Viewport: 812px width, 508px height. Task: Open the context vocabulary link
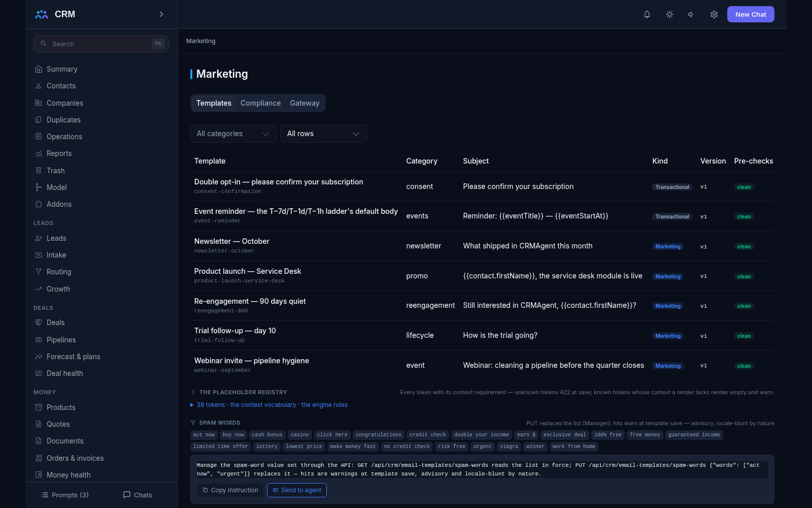(263, 405)
